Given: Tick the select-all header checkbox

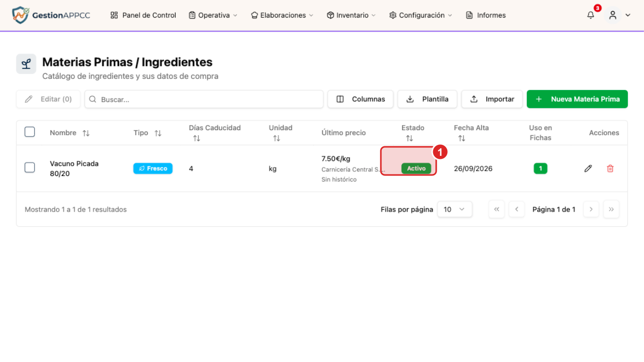Looking at the screenshot, I should tap(30, 132).
